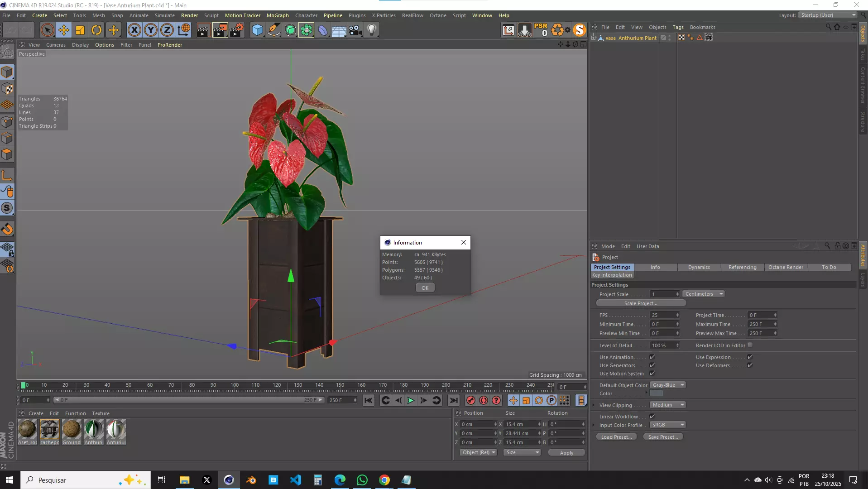
Task: Toggle the world coordinate system icon
Action: click(x=184, y=30)
